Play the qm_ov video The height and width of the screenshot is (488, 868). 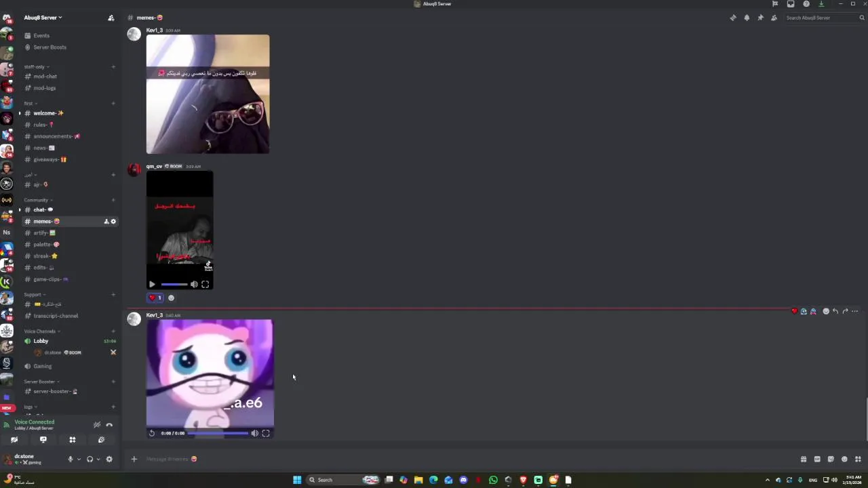tap(152, 285)
